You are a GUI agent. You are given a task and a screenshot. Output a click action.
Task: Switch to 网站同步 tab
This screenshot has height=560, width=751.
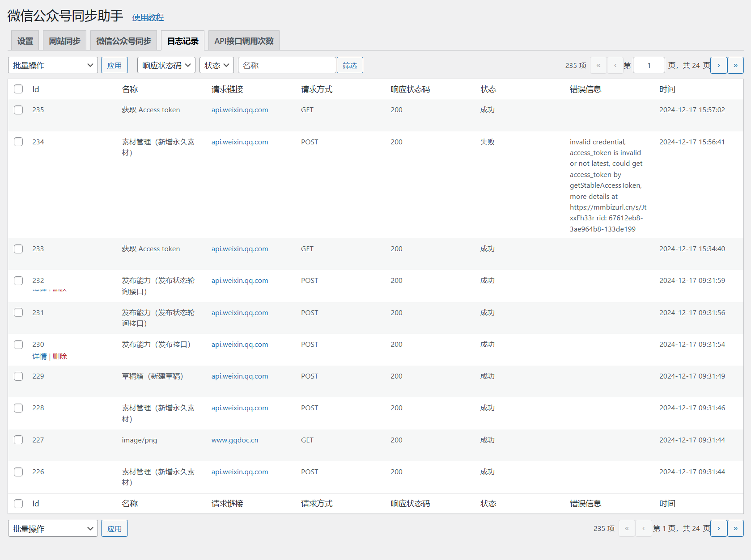pos(64,41)
